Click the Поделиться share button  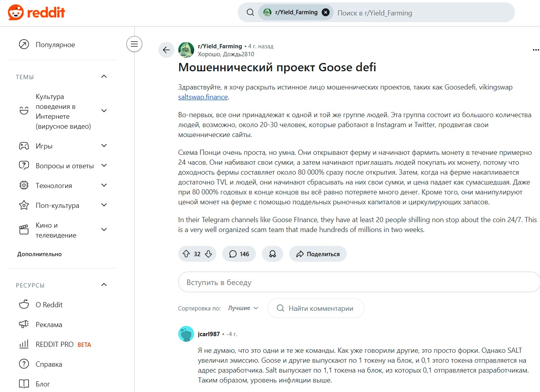318,254
